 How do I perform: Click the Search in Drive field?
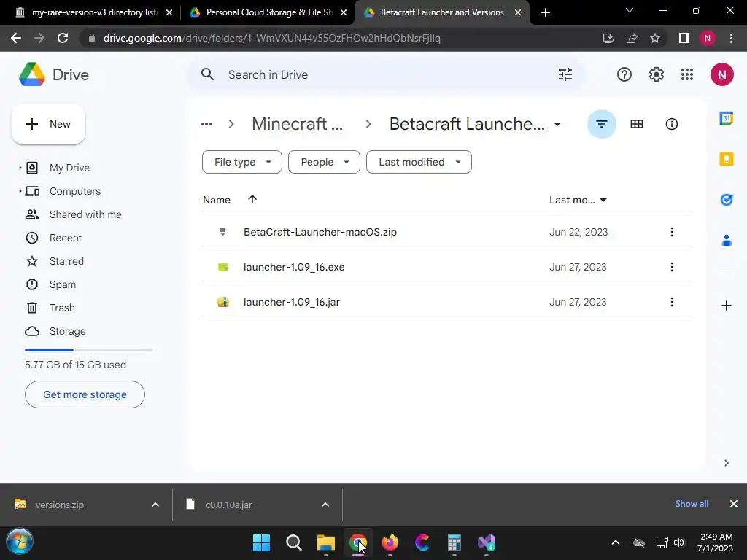tap(386, 75)
